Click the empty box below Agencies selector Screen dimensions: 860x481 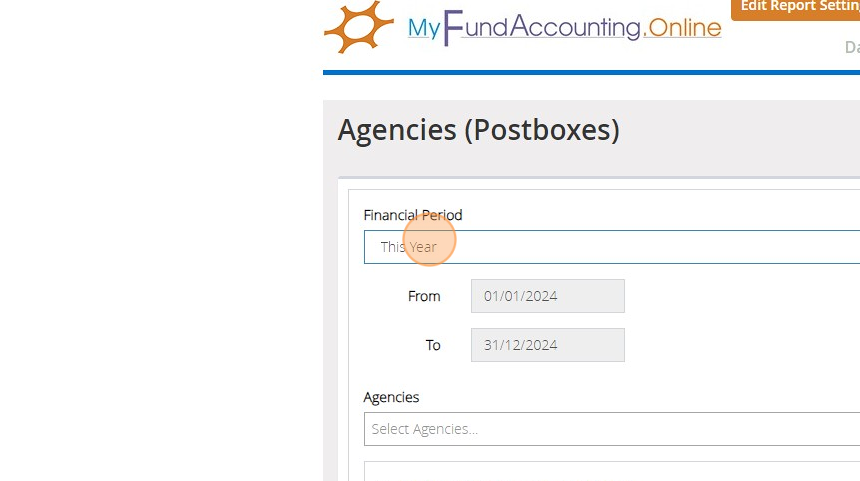pos(610,471)
